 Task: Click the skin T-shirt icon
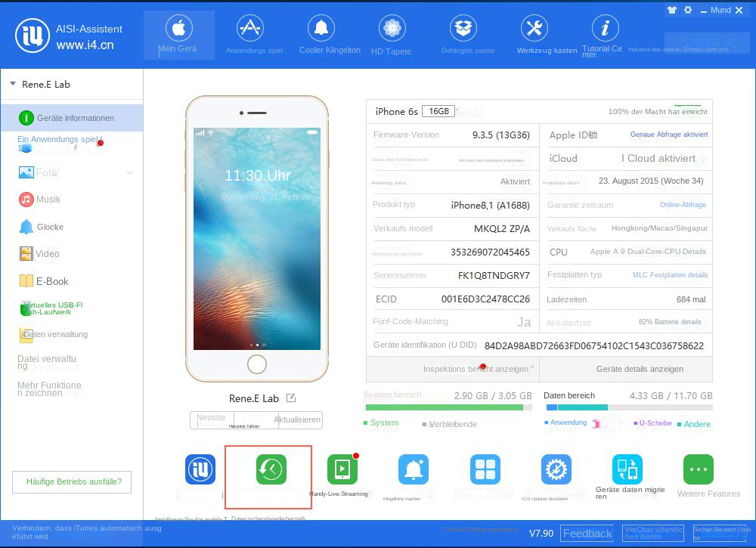pyautogui.click(x=671, y=10)
